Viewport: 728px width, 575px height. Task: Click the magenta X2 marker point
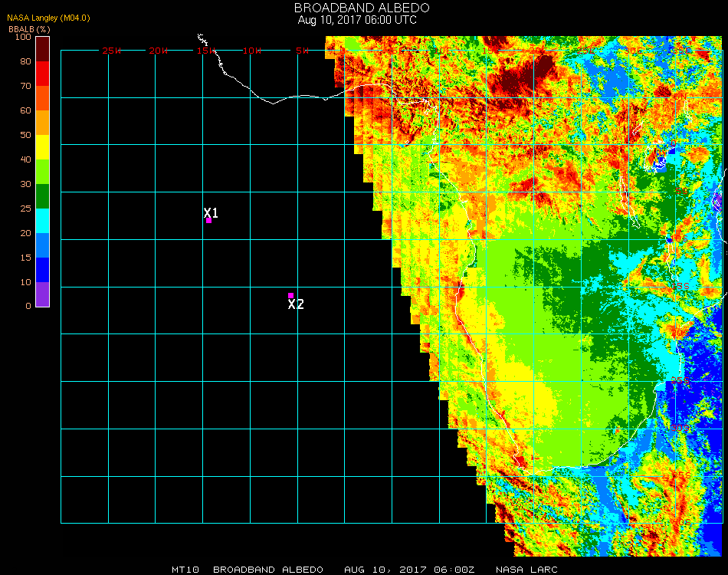tap(290, 295)
